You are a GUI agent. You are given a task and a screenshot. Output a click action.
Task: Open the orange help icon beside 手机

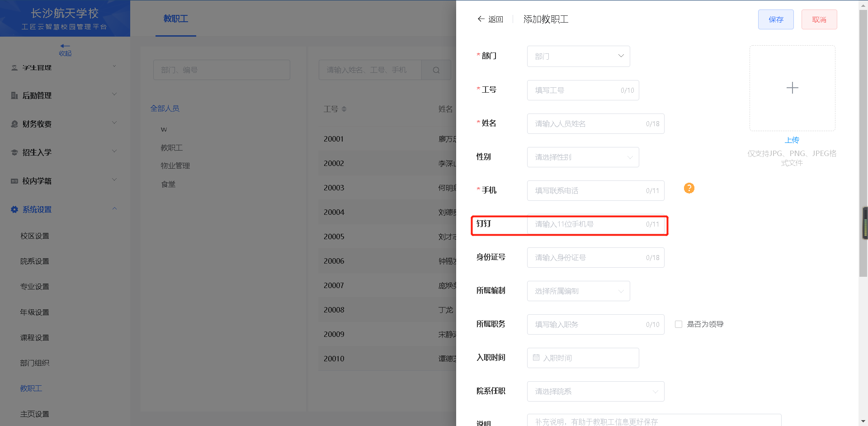coord(689,188)
